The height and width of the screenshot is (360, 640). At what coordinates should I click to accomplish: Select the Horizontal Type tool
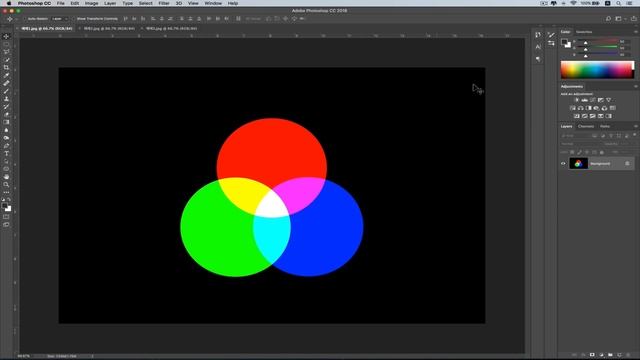tap(6, 153)
